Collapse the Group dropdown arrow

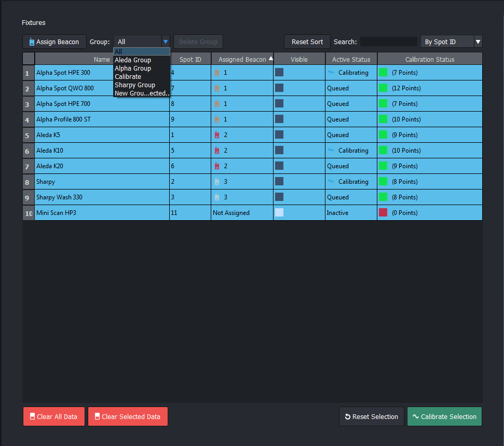165,42
